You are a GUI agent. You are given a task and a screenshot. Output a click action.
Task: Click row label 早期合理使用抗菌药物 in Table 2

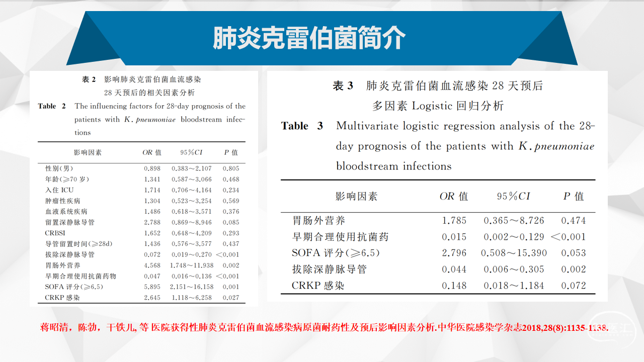80,276
